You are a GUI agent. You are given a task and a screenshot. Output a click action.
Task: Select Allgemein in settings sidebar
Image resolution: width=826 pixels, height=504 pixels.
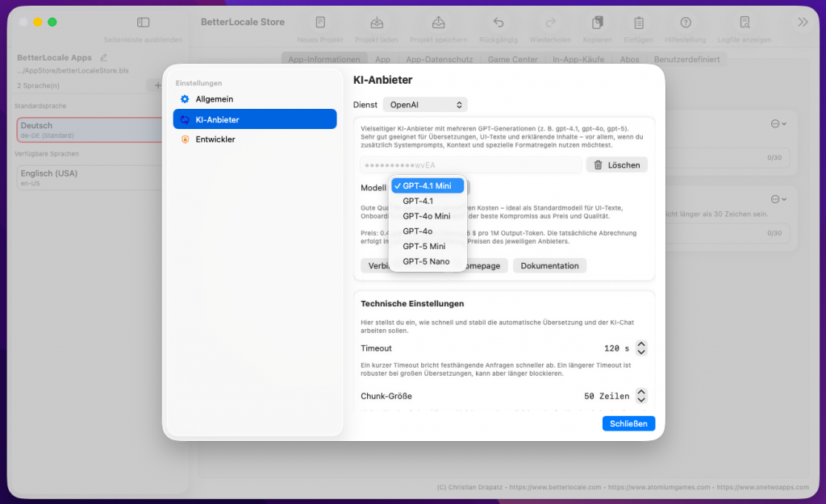coord(214,99)
